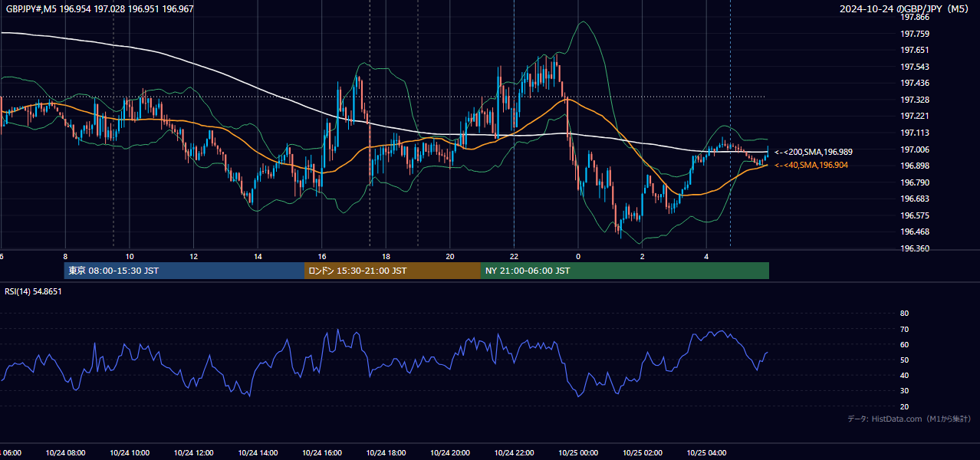The width and height of the screenshot is (980, 460).
Task: Click price axis value 197.759
Action: (916, 34)
